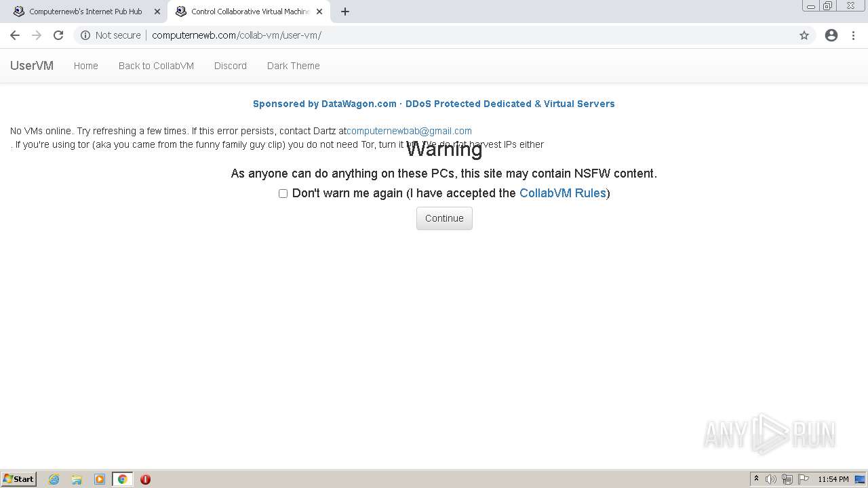This screenshot has height=488, width=868.
Task: Click the browser forward arrow
Action: [x=37, y=35]
